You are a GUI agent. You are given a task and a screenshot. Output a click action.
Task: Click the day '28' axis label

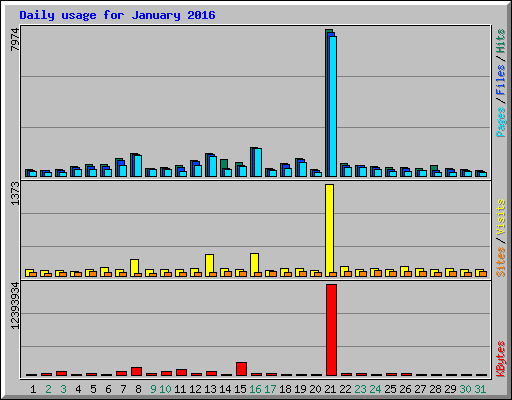point(435,389)
